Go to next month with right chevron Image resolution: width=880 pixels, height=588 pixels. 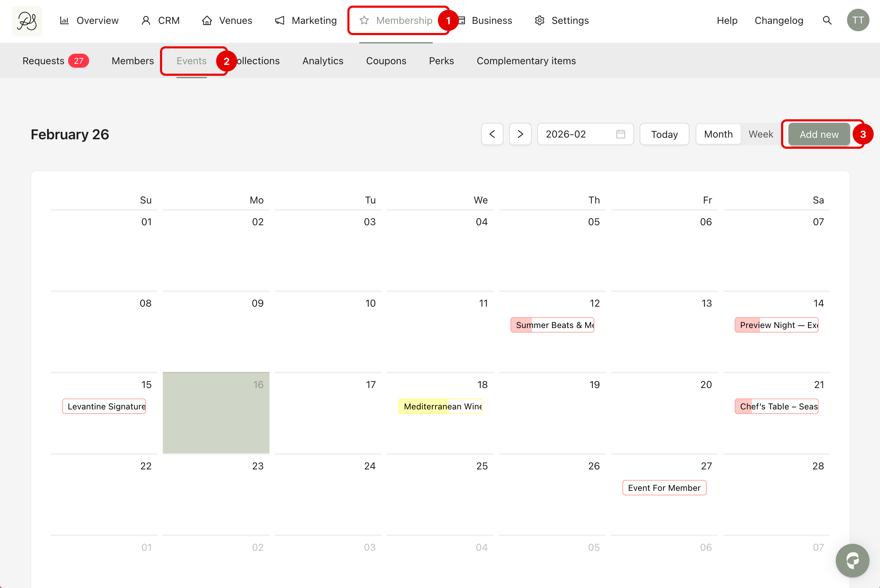pos(520,134)
